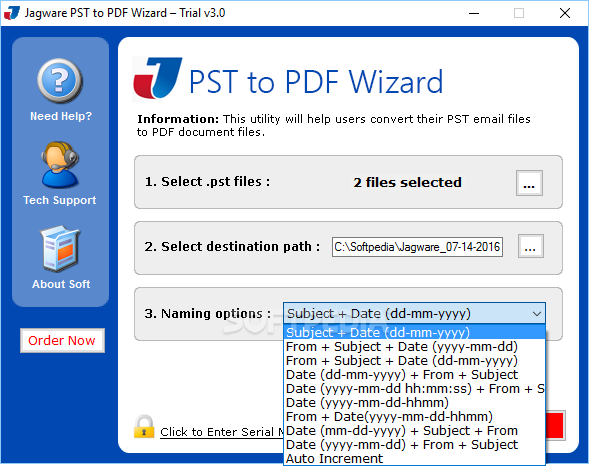
Task: Choose 'Subject + Date (dd-mm-yyyy)' highlighted option
Action: click(x=414, y=332)
